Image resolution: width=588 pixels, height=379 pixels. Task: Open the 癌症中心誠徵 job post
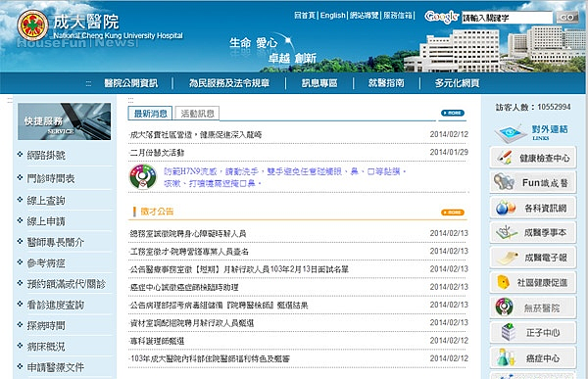(184, 288)
